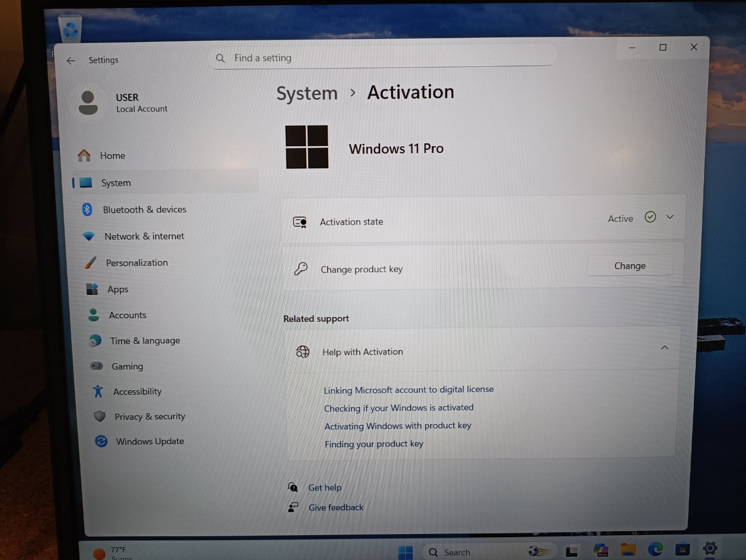This screenshot has height=560, width=746.
Task: Click System in the breadcrumb
Action: point(307,93)
